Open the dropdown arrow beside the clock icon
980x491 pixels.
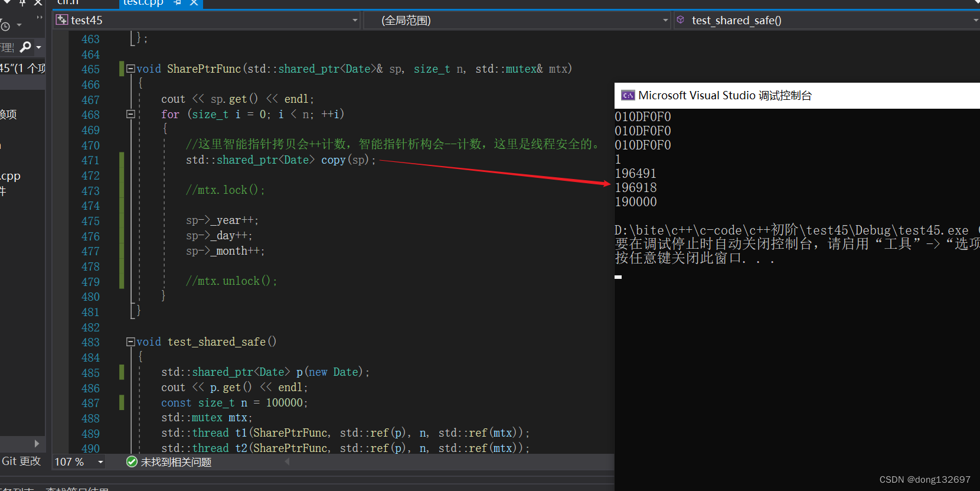point(19,25)
